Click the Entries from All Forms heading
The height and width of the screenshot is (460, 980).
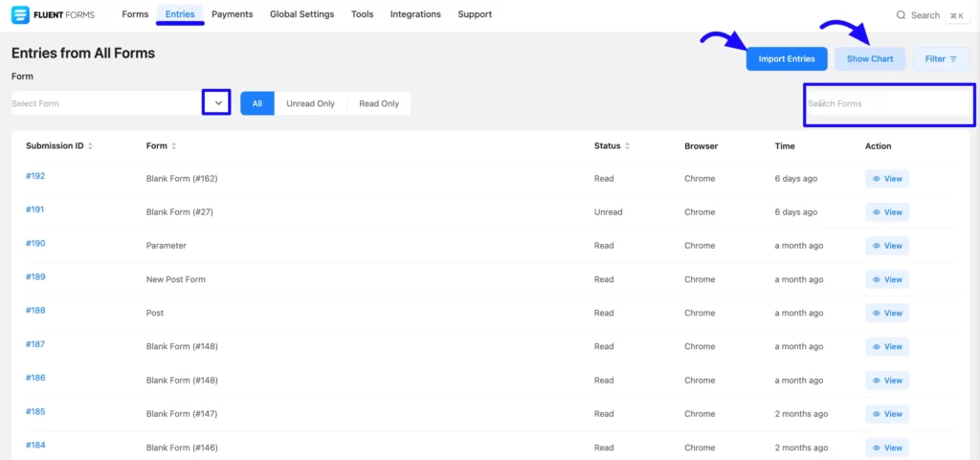[x=83, y=54]
